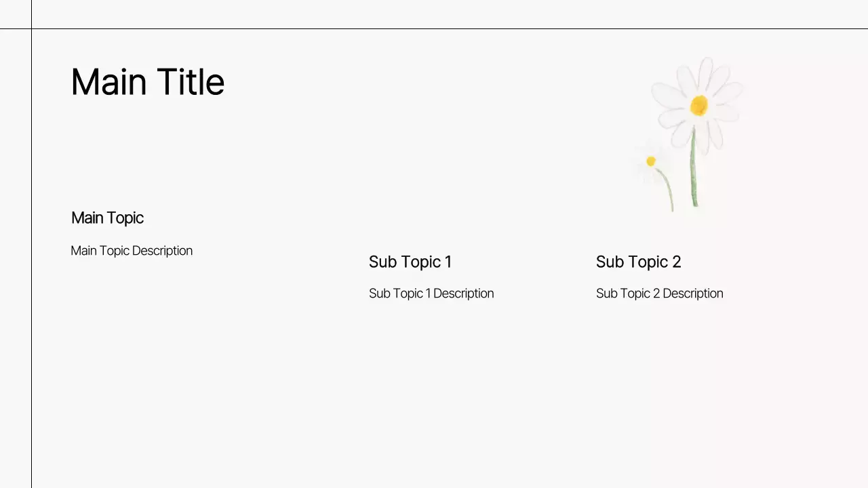868x488 pixels.
Task: Click the small daisy's yellow center
Action: point(651,161)
